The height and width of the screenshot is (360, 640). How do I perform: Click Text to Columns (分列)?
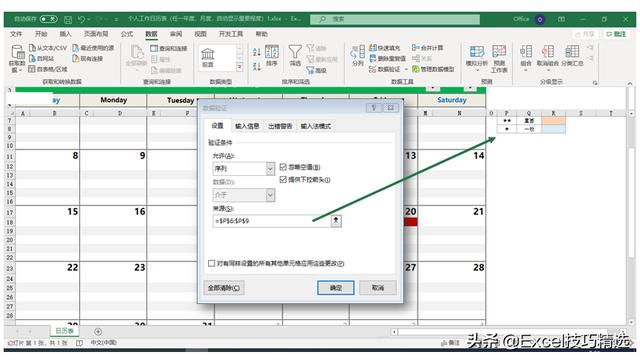coord(358,56)
